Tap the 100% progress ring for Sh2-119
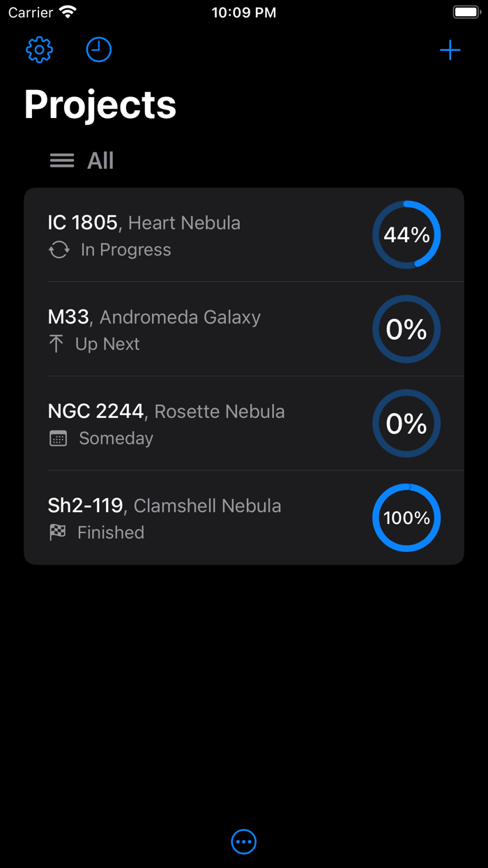488x868 pixels. click(x=406, y=518)
